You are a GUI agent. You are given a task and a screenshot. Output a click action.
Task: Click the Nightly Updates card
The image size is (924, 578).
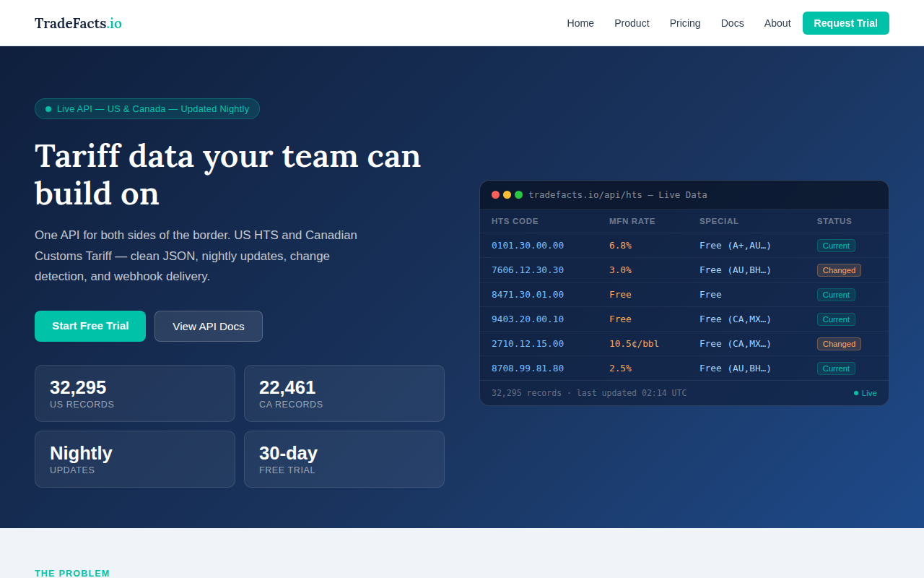(135, 459)
